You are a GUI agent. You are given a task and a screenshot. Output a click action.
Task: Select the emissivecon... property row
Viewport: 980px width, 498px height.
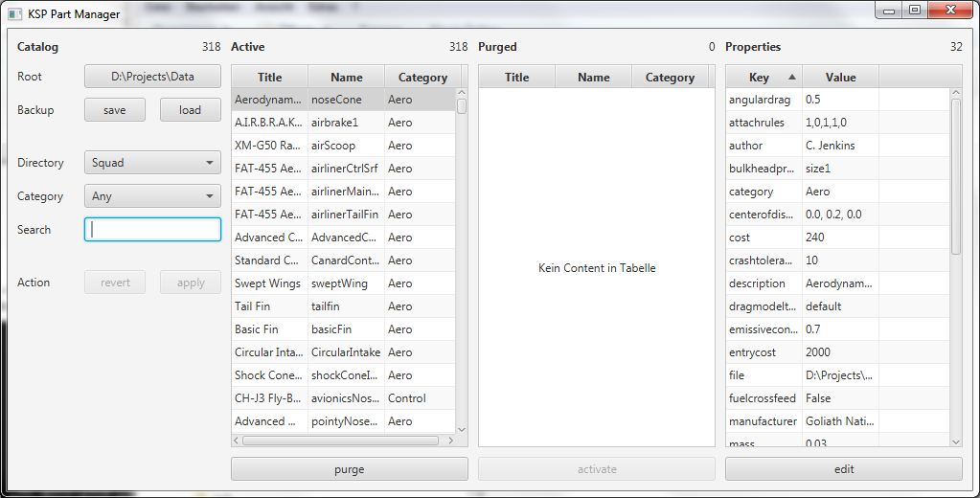click(x=838, y=329)
